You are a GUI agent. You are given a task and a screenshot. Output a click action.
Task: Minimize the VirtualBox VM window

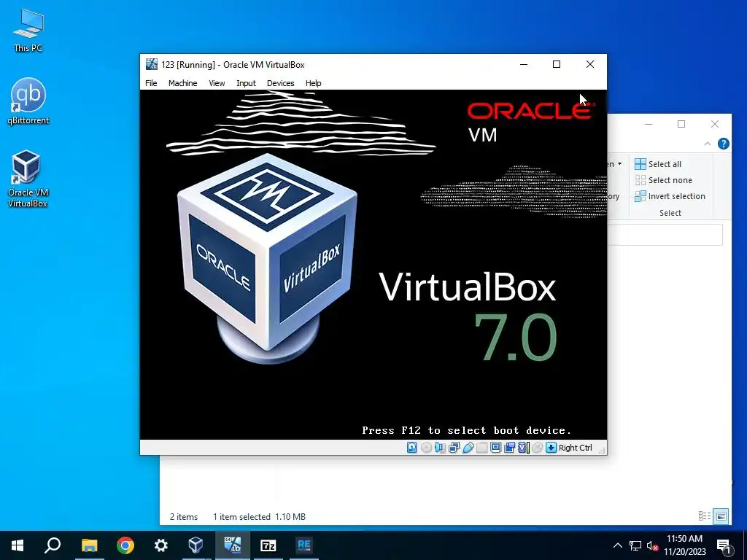[524, 64]
